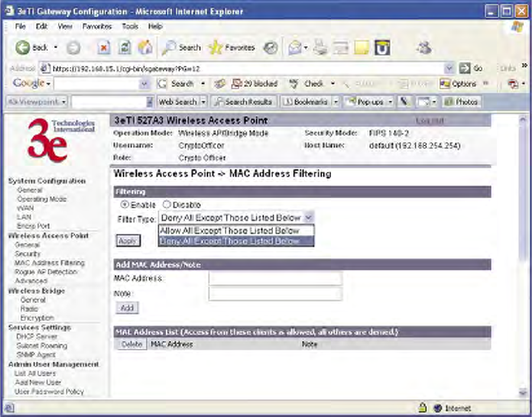Open the Filter Type dropdown arrow
The width and height of the screenshot is (532, 417).
[x=308, y=218]
